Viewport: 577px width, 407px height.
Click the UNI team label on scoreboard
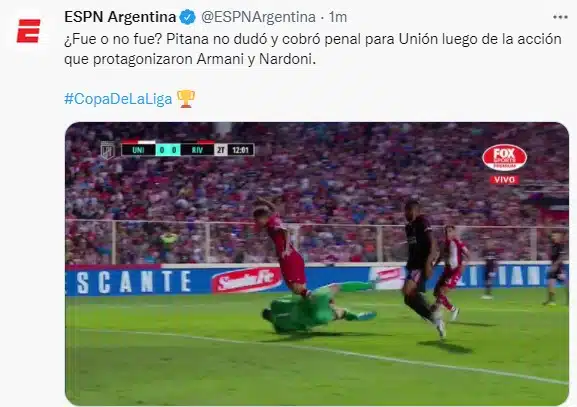coord(138,150)
